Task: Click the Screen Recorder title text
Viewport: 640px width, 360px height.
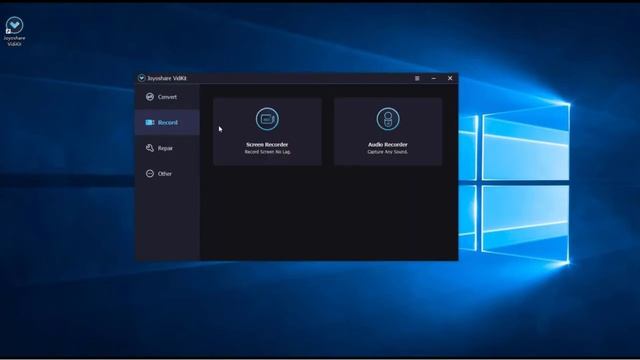Action: pyautogui.click(x=267, y=144)
